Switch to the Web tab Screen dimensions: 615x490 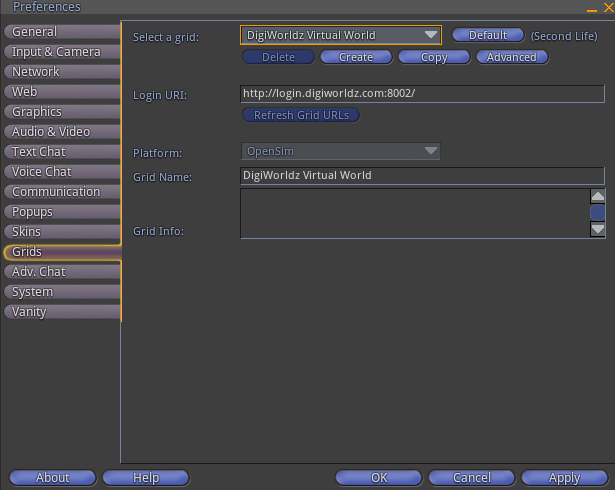(x=62, y=92)
